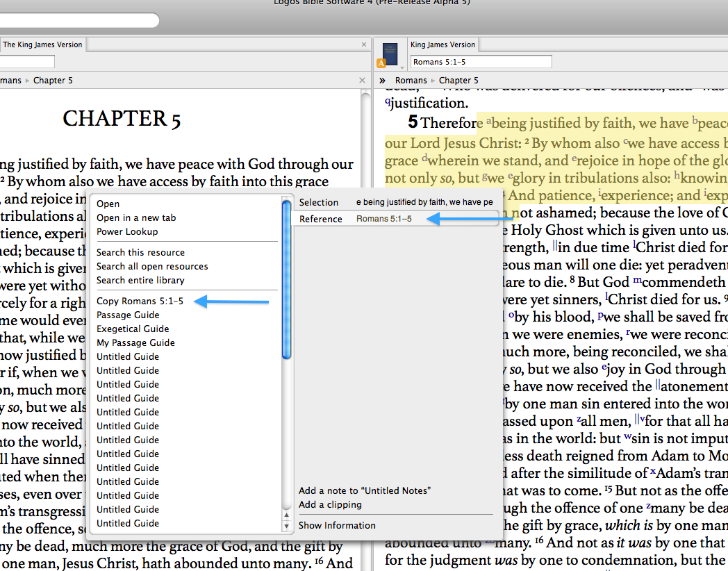Image resolution: width=728 pixels, height=571 pixels.
Task: Choose Open in the context menu
Action: point(108,204)
